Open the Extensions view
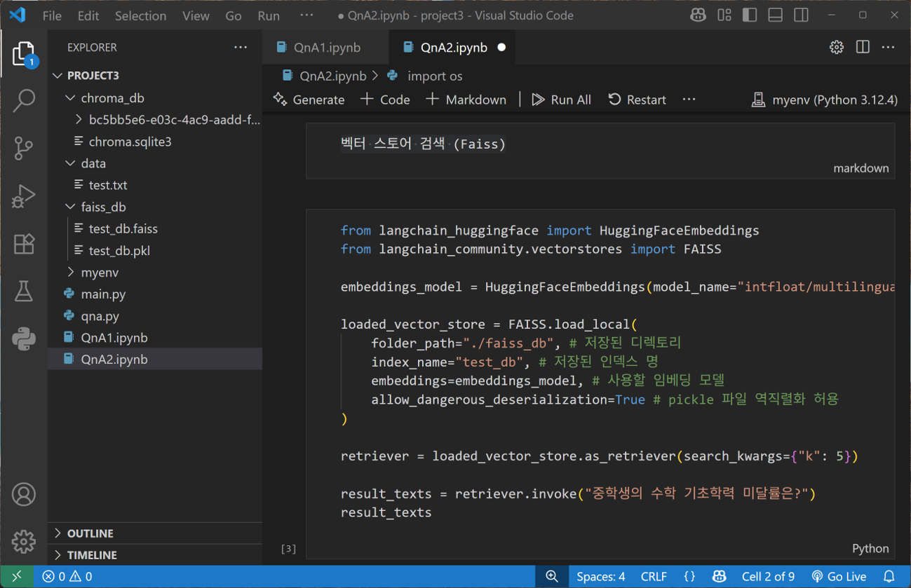This screenshot has width=911, height=588. pyautogui.click(x=24, y=243)
